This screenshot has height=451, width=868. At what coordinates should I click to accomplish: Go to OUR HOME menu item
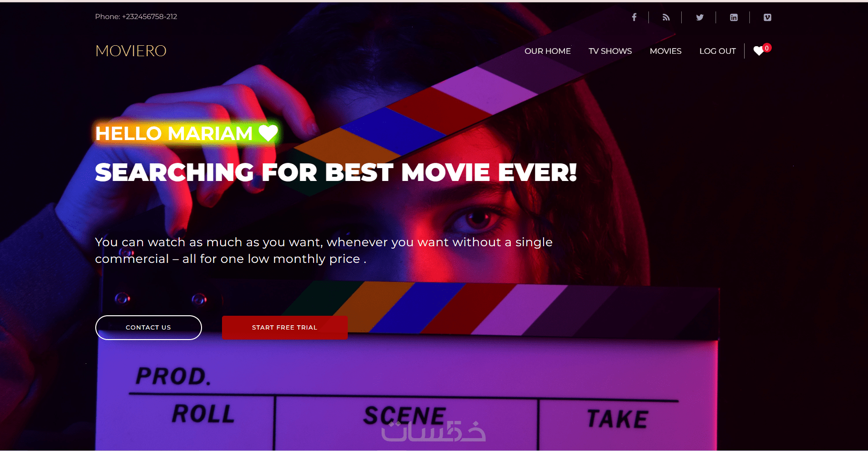547,51
